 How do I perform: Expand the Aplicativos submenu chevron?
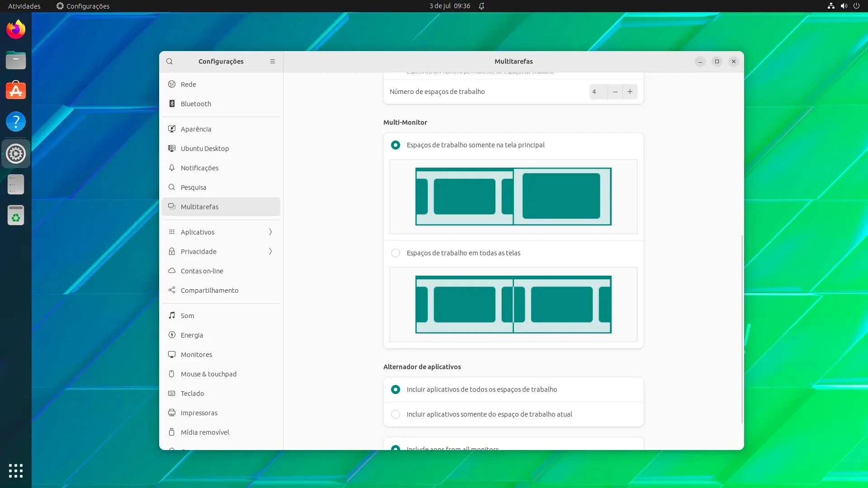(270, 232)
